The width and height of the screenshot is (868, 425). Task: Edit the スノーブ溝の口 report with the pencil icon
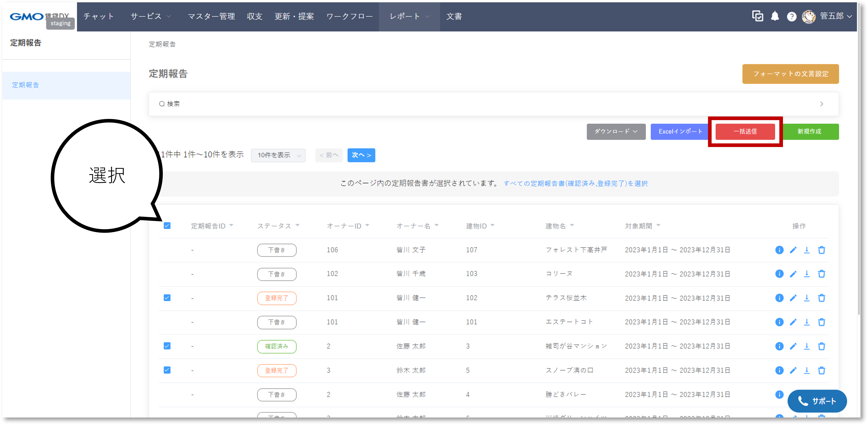coord(793,370)
